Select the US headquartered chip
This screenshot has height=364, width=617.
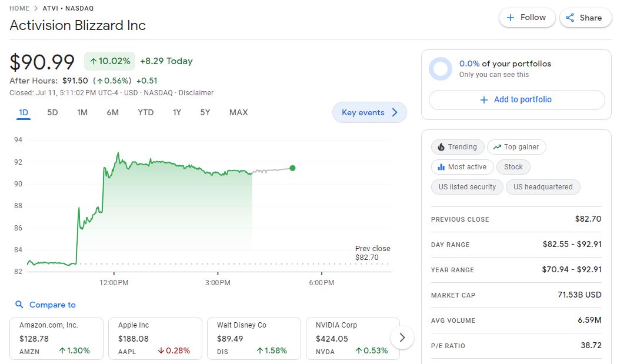point(543,187)
